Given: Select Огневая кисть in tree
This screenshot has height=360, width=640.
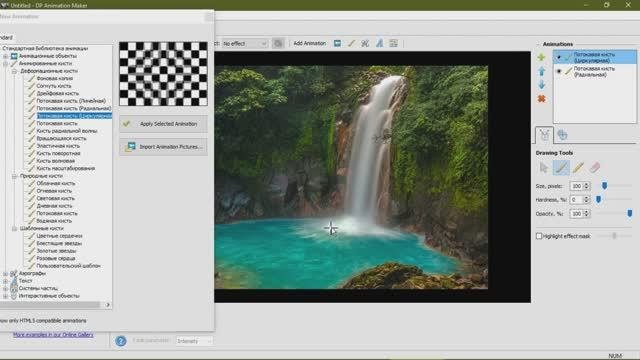Looking at the screenshot, I should (54, 191).
